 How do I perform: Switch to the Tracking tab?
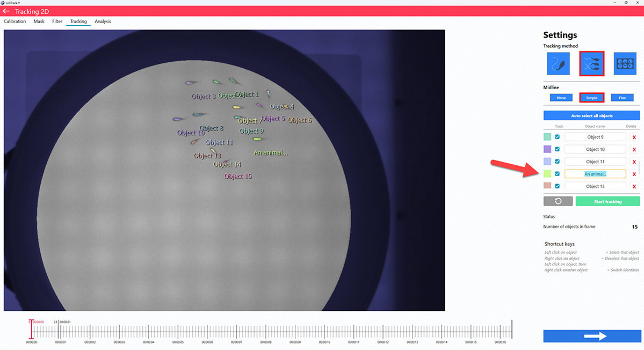tap(78, 21)
